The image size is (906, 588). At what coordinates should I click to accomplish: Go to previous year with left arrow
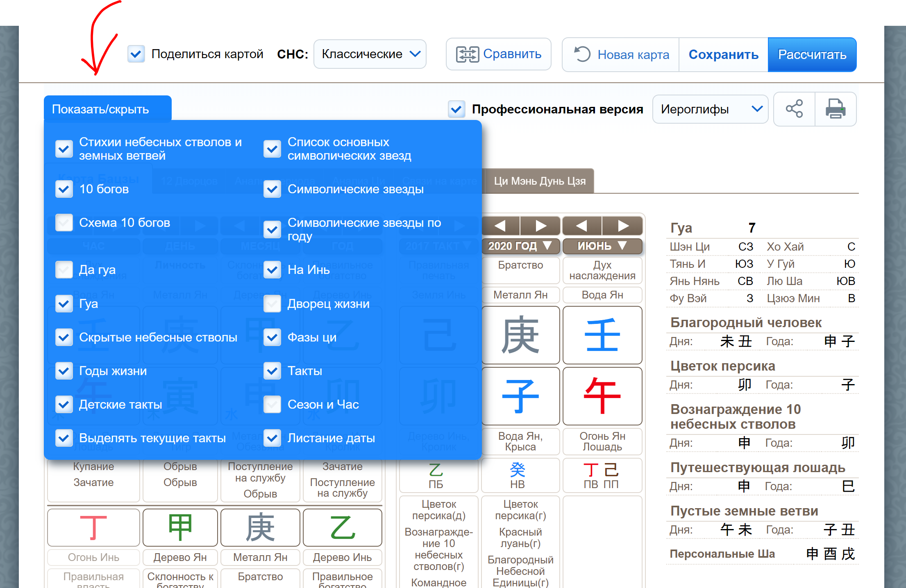tap(500, 226)
